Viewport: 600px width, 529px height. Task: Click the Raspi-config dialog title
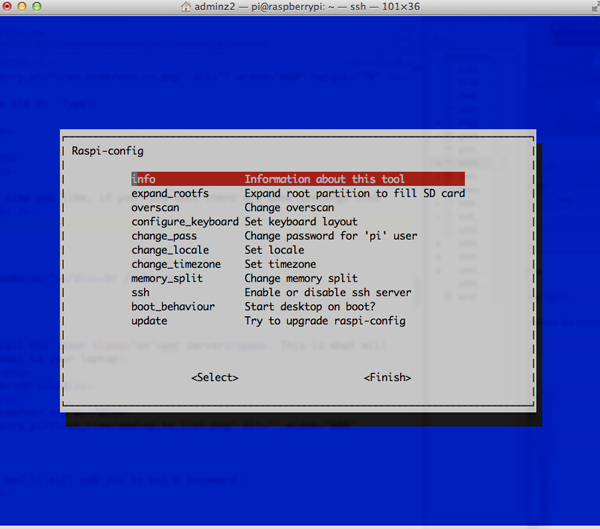tap(108, 151)
